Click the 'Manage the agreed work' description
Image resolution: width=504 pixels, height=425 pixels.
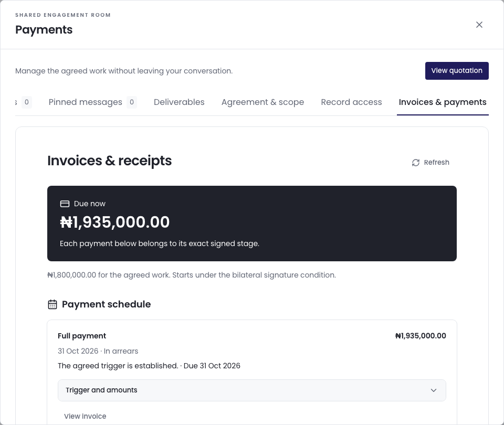124,71
